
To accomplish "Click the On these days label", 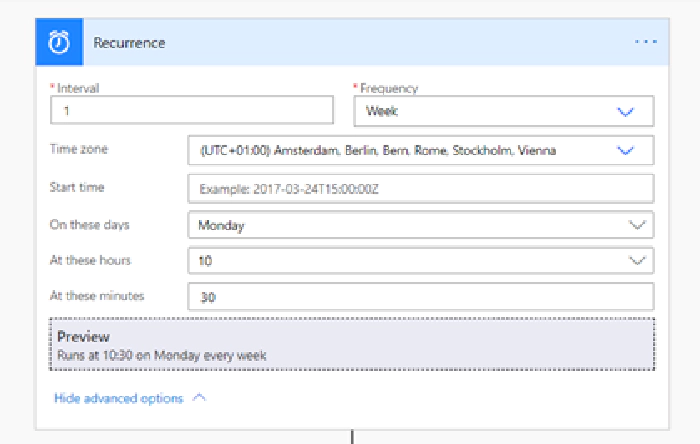I will (x=90, y=224).
